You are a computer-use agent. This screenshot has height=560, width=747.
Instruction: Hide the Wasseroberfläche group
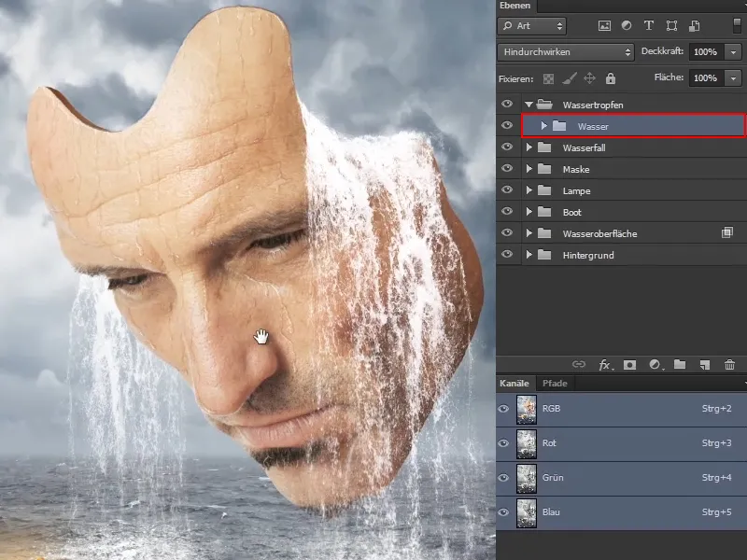pos(507,232)
